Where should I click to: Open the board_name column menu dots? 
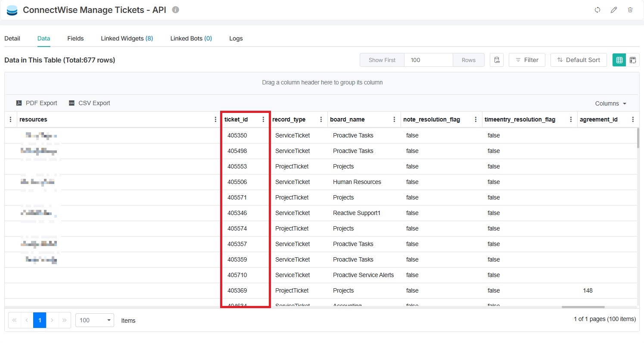coord(394,119)
